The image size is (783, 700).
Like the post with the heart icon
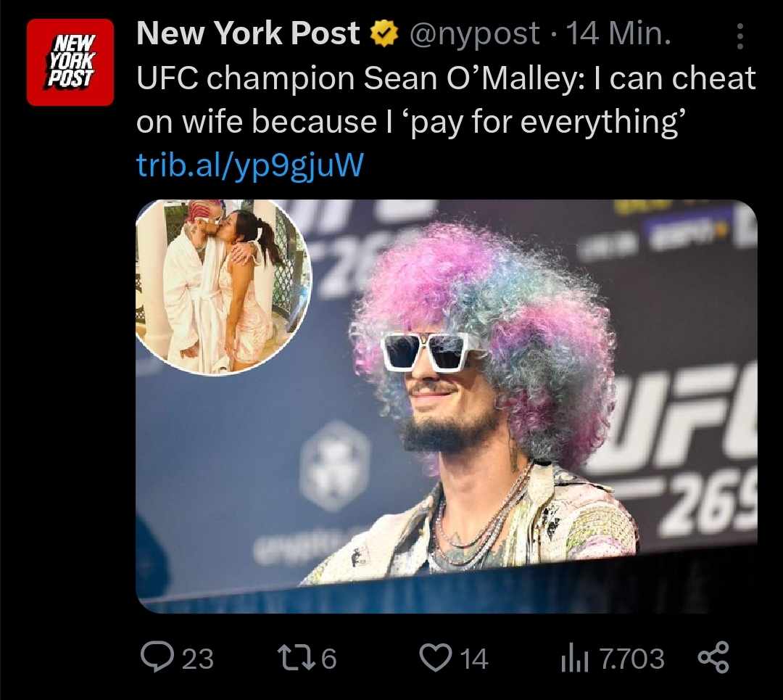(435, 657)
